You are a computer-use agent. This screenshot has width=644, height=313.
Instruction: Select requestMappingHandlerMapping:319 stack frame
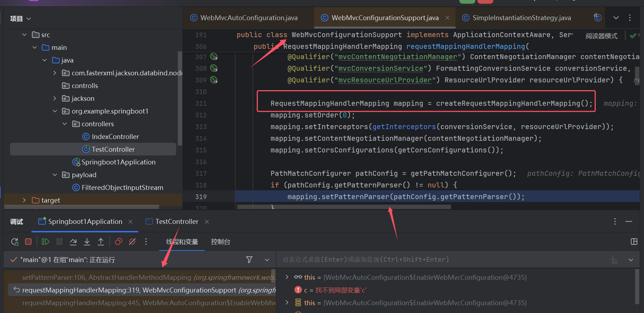pyautogui.click(x=141, y=290)
